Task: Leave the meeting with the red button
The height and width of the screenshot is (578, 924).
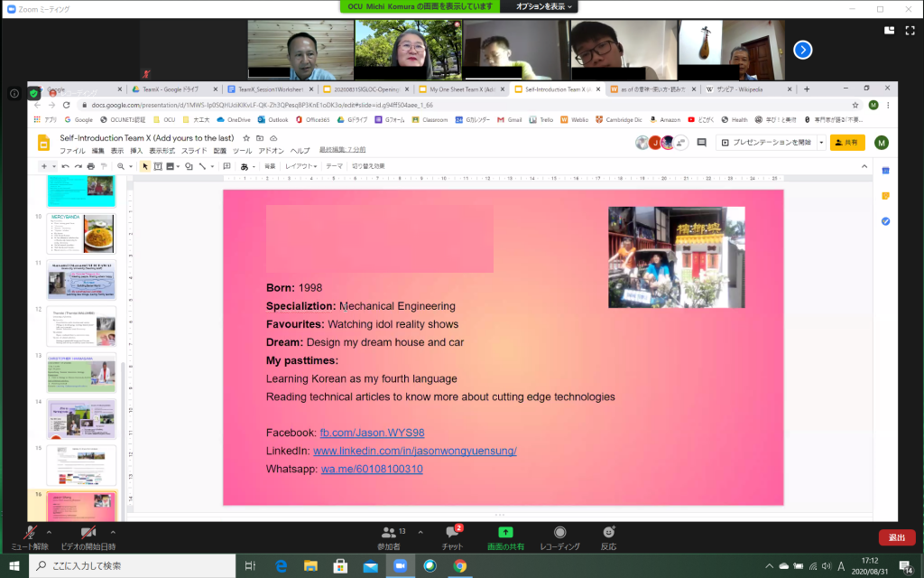Action: tap(896, 537)
